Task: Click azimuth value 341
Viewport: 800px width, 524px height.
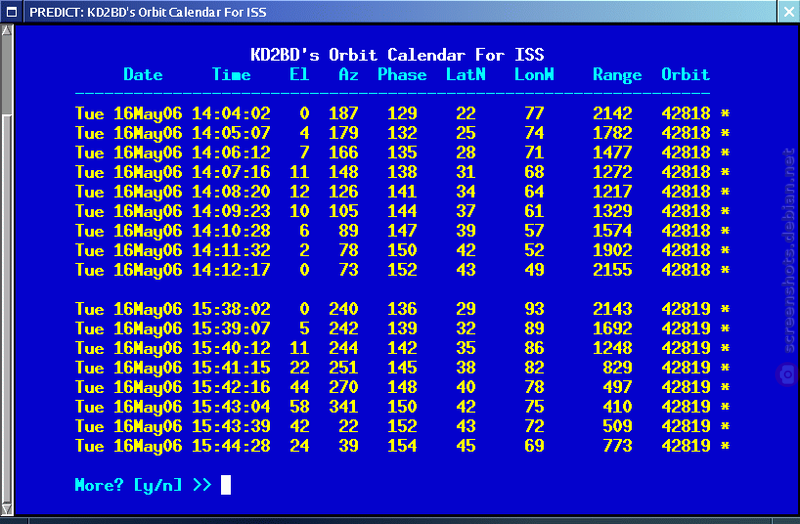Action: (343, 407)
